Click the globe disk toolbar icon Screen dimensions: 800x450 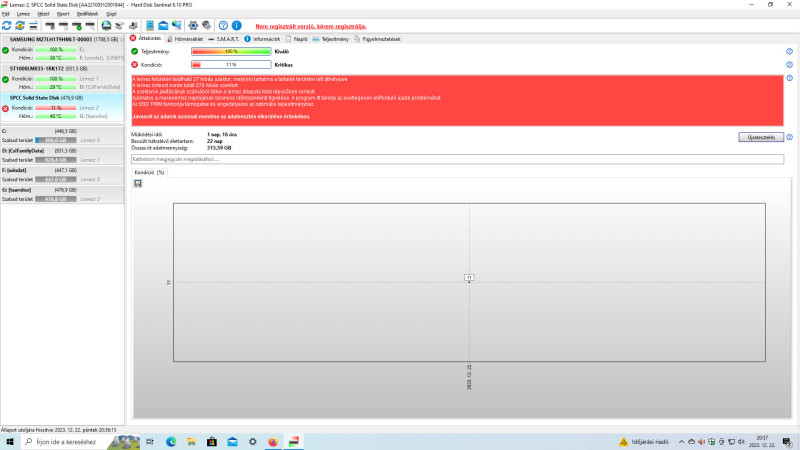(x=106, y=26)
